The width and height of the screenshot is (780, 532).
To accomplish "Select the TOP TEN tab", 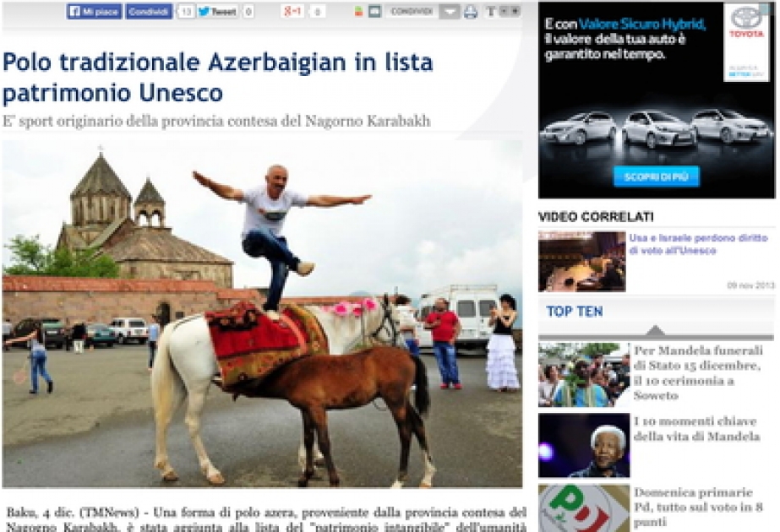I will [x=575, y=312].
